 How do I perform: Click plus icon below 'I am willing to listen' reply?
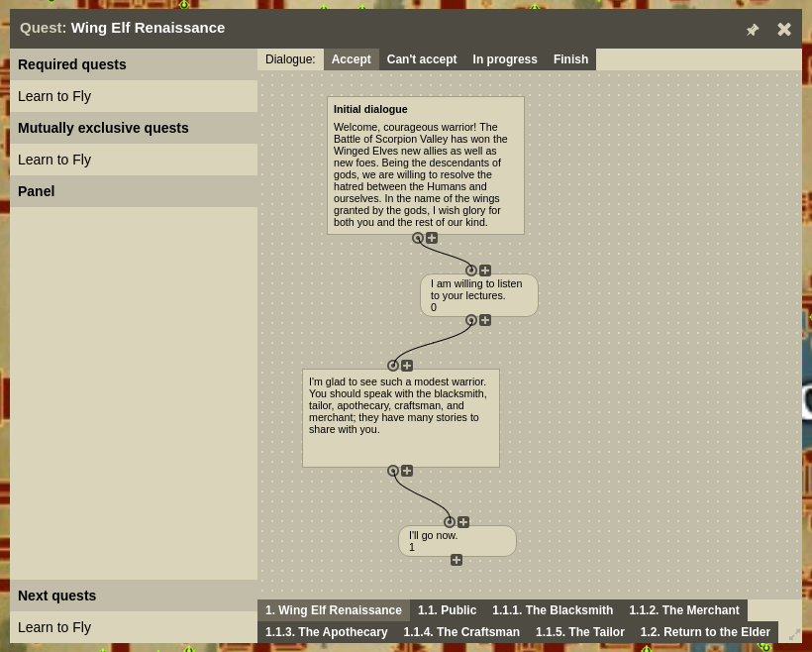[x=485, y=320]
